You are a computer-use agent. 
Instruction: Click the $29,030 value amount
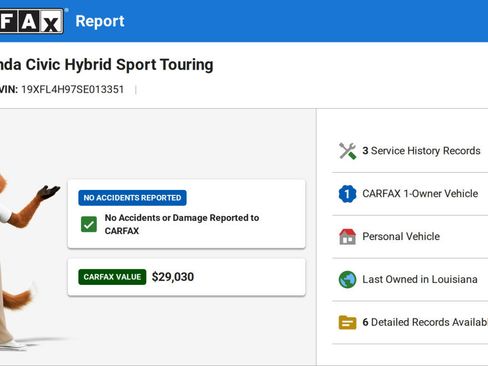[x=173, y=277]
